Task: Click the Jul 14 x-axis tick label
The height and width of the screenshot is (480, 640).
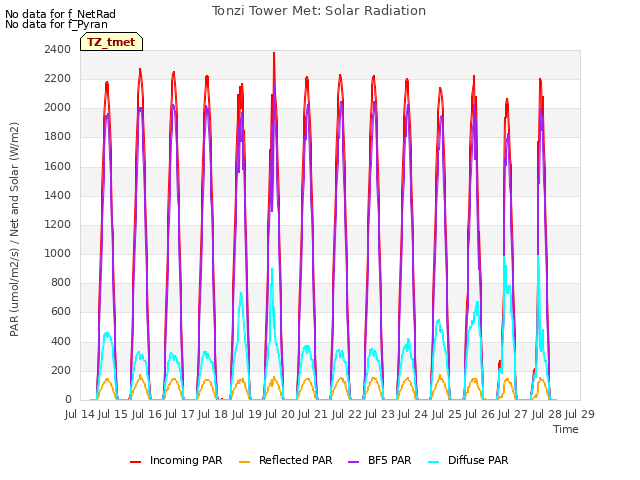Action: coord(80,414)
